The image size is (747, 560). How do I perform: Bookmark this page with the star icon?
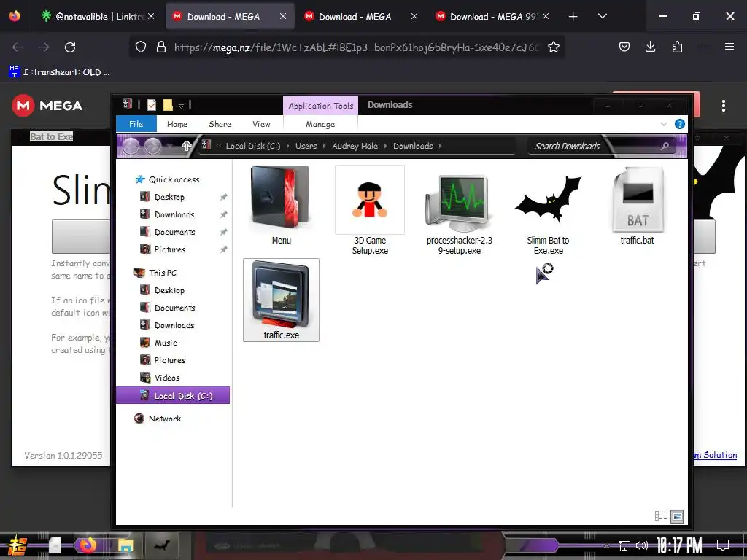click(x=553, y=47)
